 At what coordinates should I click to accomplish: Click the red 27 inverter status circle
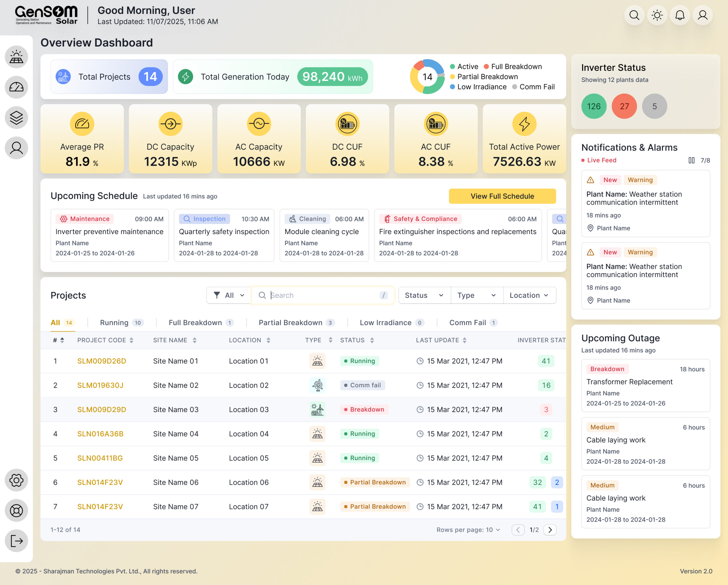pyautogui.click(x=624, y=106)
